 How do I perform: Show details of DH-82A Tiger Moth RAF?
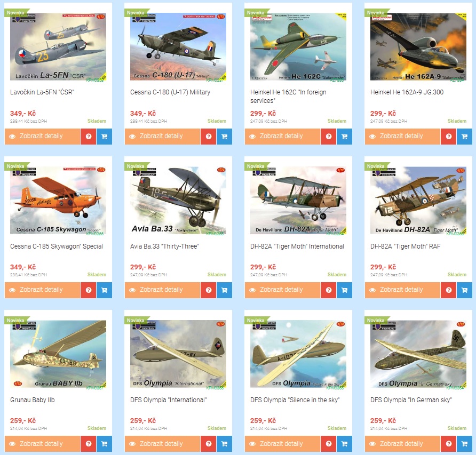(x=402, y=290)
